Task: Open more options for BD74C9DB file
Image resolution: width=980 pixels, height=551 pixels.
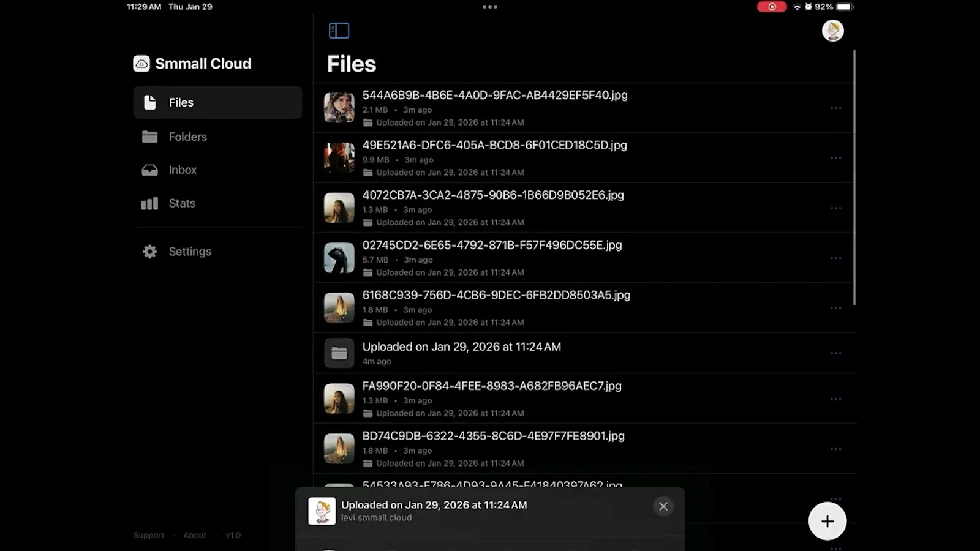Action: (x=836, y=449)
